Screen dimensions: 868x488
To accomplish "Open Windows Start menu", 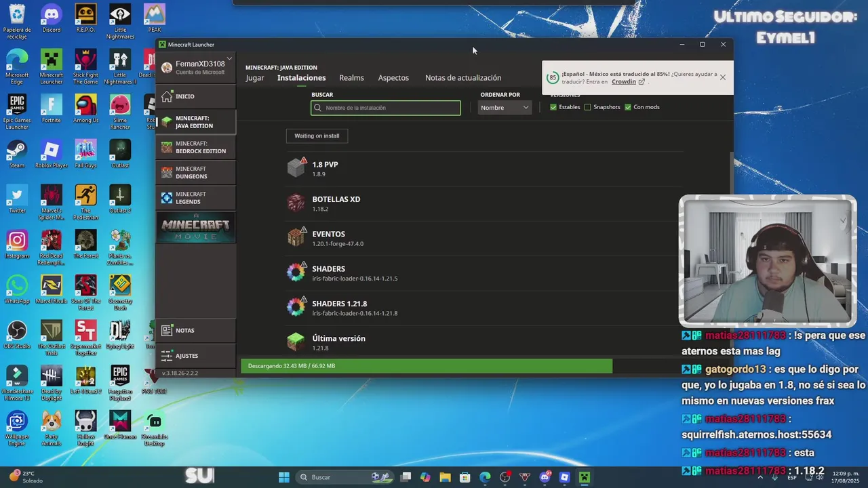I will click(x=284, y=477).
